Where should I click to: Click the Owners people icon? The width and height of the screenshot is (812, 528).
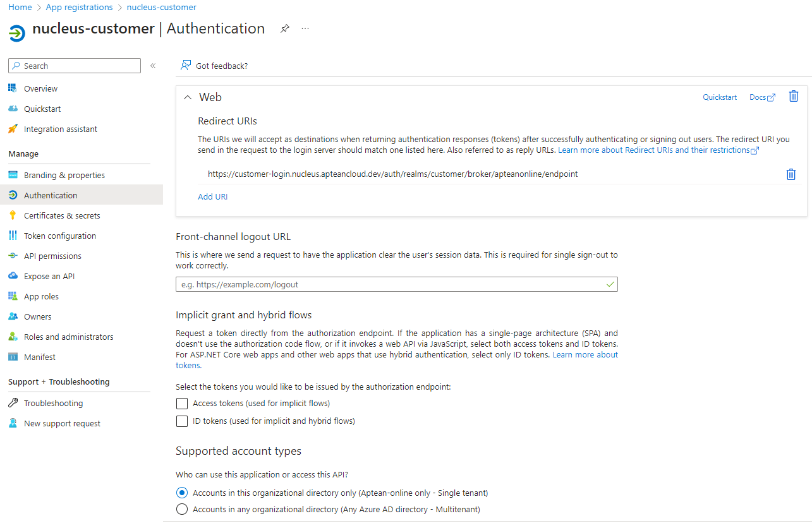[13, 316]
